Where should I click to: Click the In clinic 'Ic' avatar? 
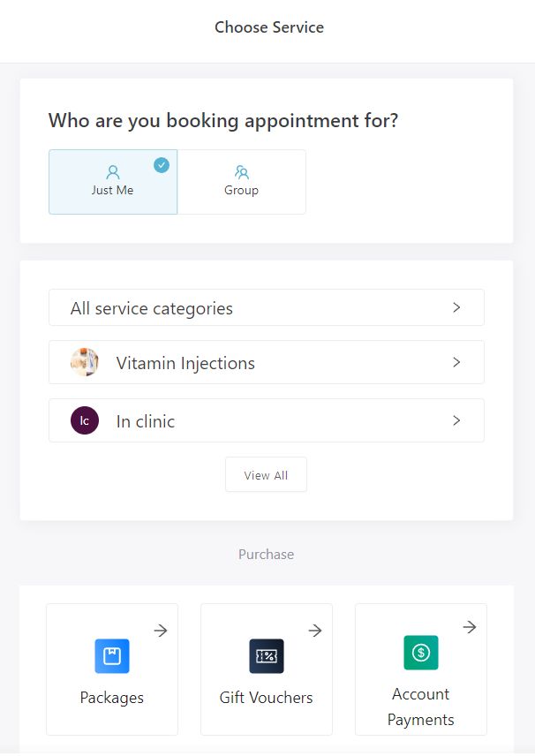(x=85, y=420)
